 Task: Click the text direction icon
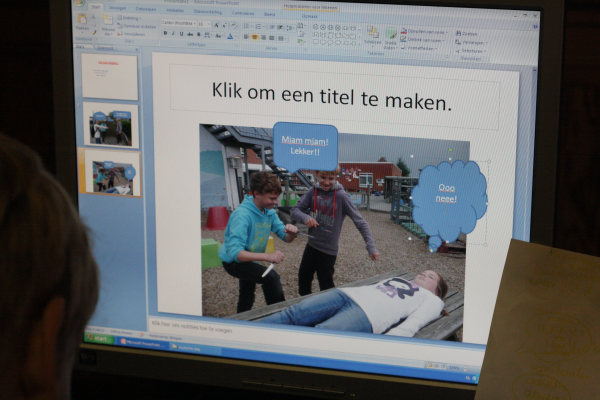(x=302, y=26)
